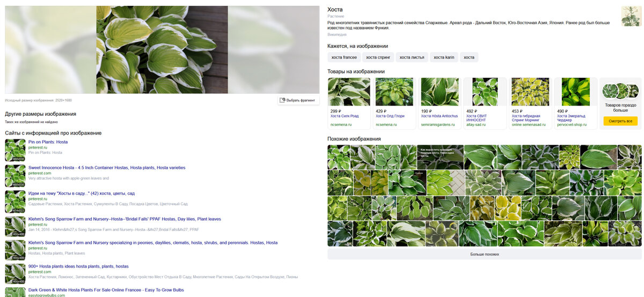Select the 'хоста листья' tag chip
The width and height of the screenshot is (644, 297).
[412, 57]
